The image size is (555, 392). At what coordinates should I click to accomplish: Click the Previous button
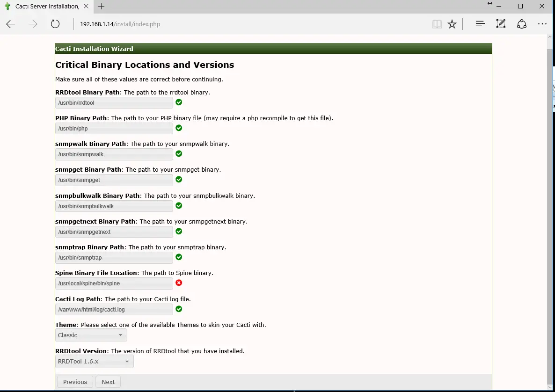[x=75, y=382]
